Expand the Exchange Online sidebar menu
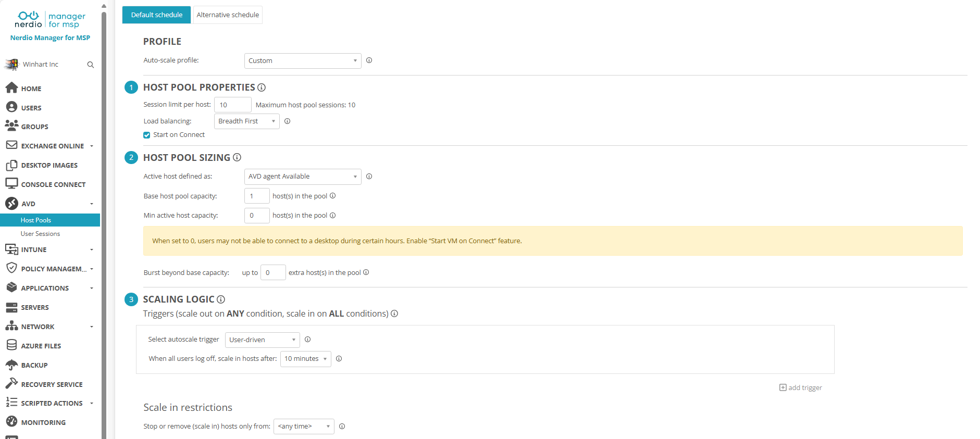Screen dimensions: 980x439 [52, 146]
